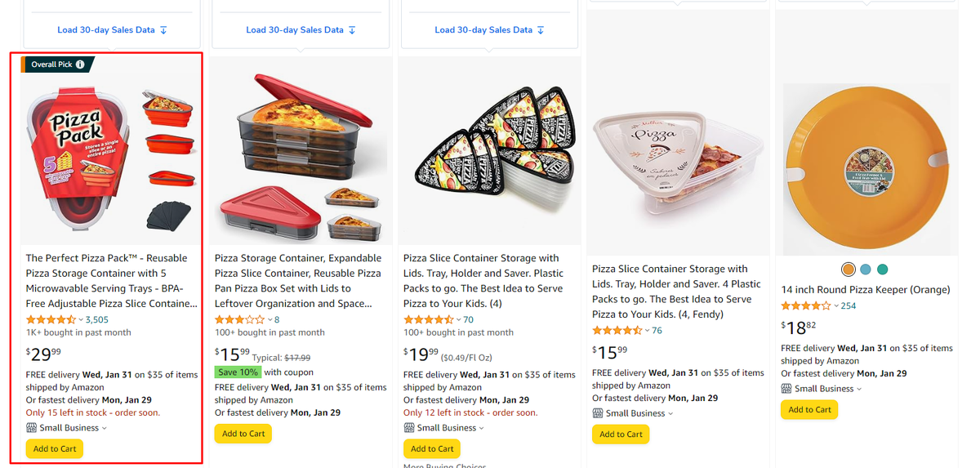
Task: Open the rating popover chevron beside the 254 reviews
Action: 835,306
